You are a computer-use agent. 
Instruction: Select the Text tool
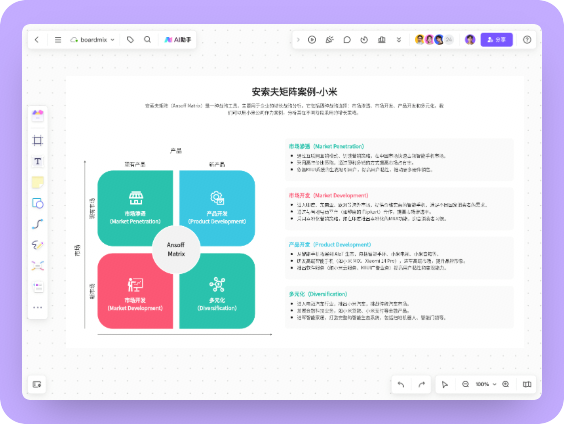tap(38, 161)
